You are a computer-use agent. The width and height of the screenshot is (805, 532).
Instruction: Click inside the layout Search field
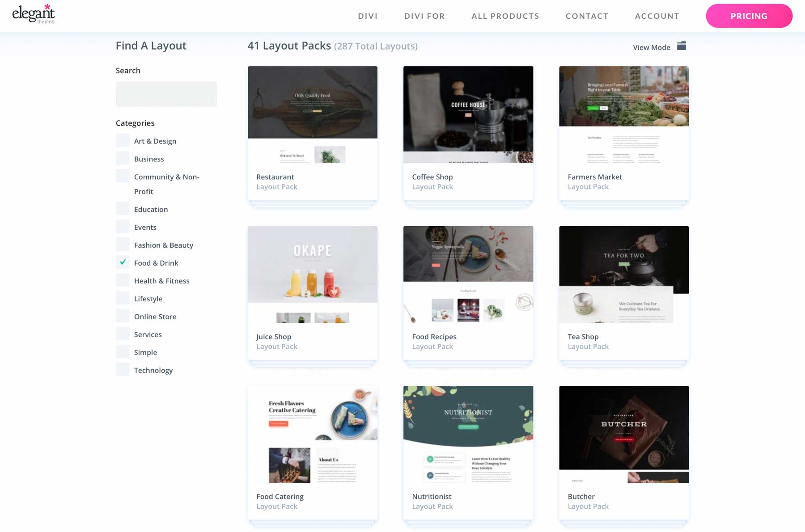pos(166,93)
